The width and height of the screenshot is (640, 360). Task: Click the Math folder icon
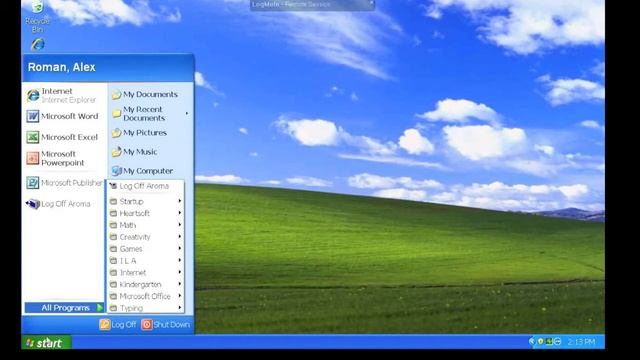click(x=113, y=225)
